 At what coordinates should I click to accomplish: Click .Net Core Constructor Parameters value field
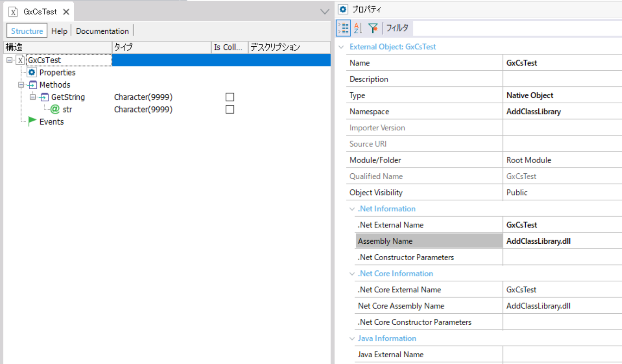click(562, 322)
